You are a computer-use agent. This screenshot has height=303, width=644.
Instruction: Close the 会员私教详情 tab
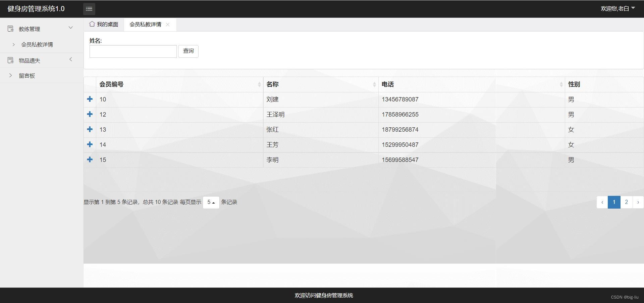(x=168, y=24)
